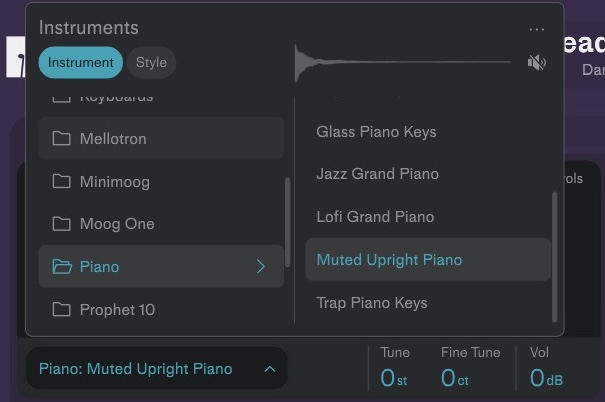Screen dimensions: 605x402
Task: Click the Tune value 0 st
Action: click(x=394, y=378)
